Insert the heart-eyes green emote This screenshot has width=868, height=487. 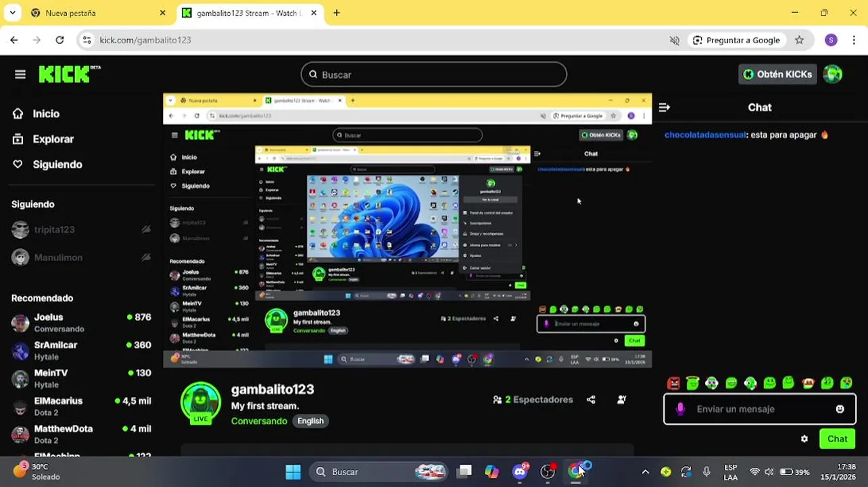point(846,384)
